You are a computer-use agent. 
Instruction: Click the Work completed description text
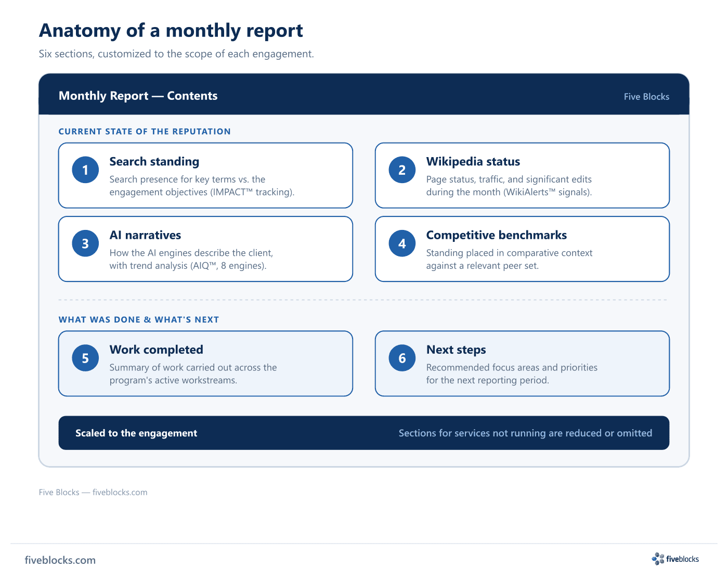pyautogui.click(x=193, y=374)
